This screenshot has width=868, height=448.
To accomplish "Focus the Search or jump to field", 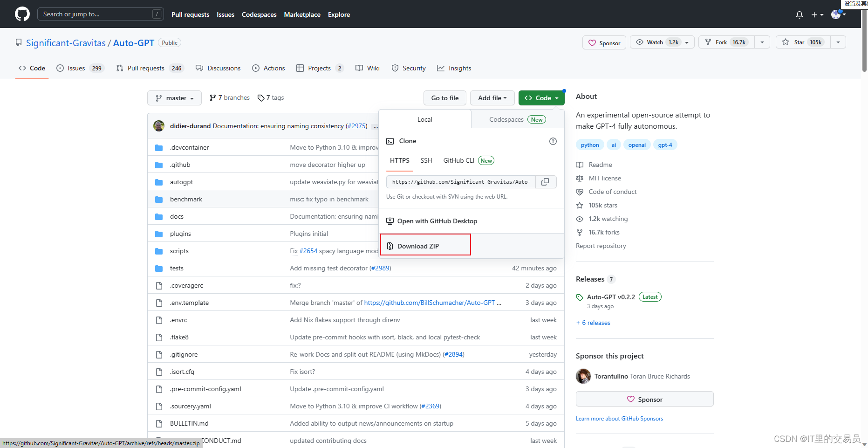I will pyautogui.click(x=101, y=14).
